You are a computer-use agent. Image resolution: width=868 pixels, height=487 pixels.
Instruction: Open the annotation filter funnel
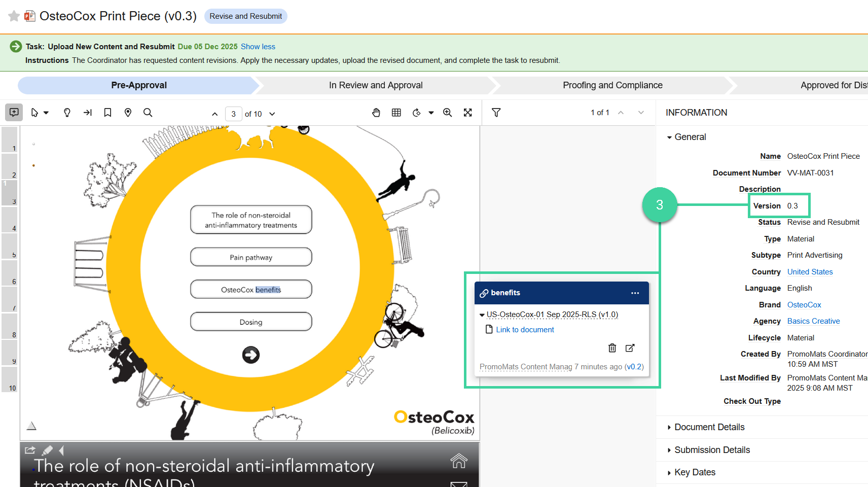(x=496, y=112)
